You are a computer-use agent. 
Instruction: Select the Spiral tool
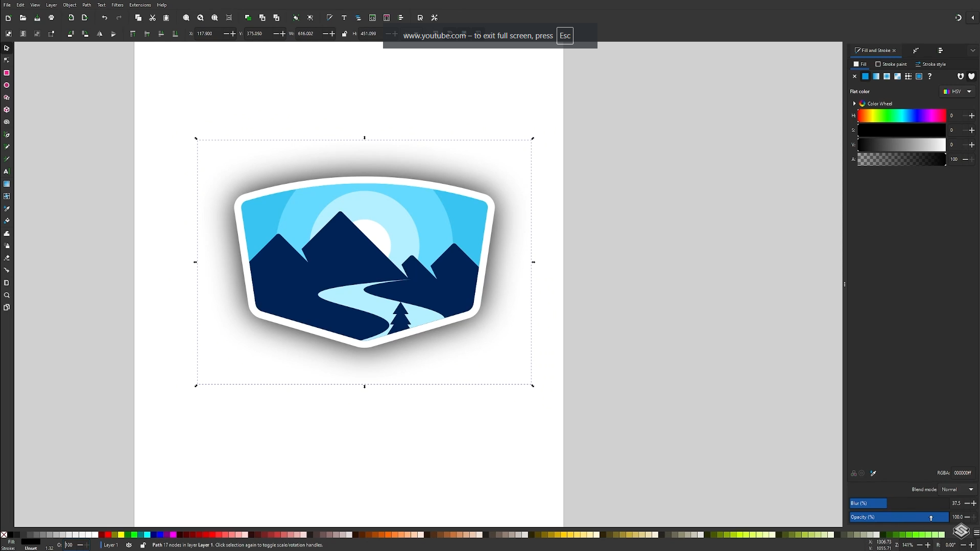[7, 122]
